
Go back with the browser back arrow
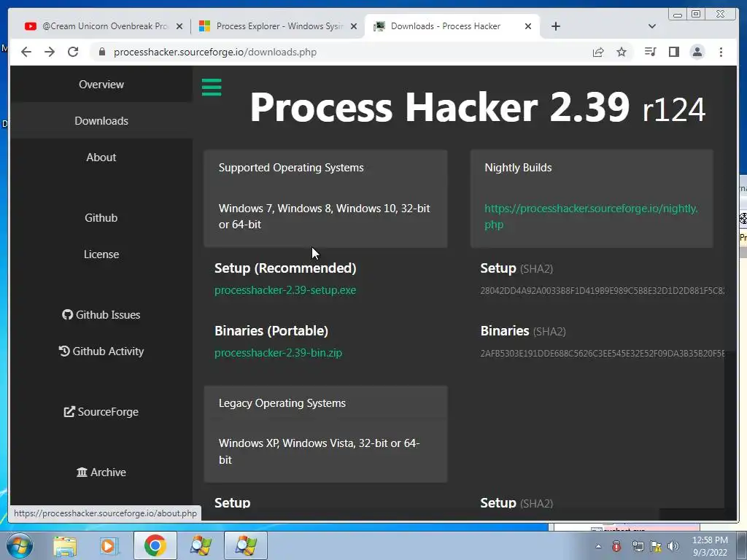[x=26, y=52]
